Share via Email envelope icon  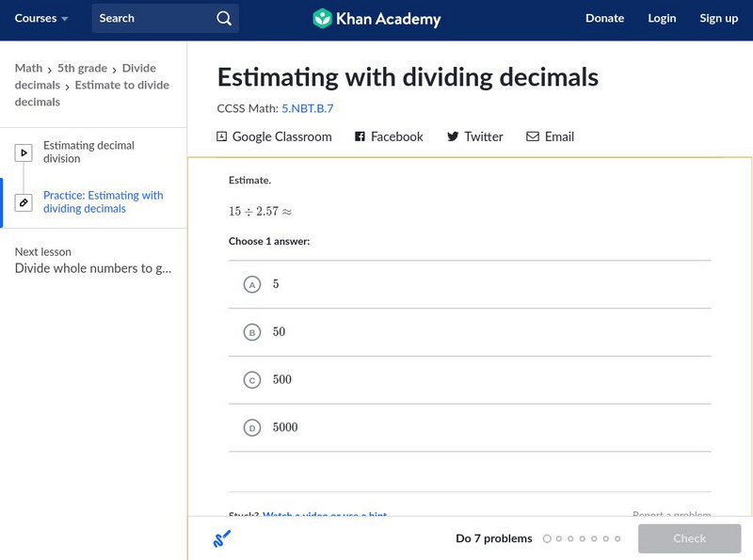click(x=533, y=136)
